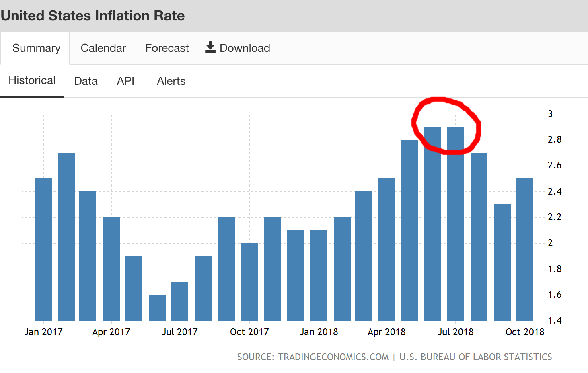Click the Oct 2018 axis label
The image size is (588, 373).
tap(525, 332)
